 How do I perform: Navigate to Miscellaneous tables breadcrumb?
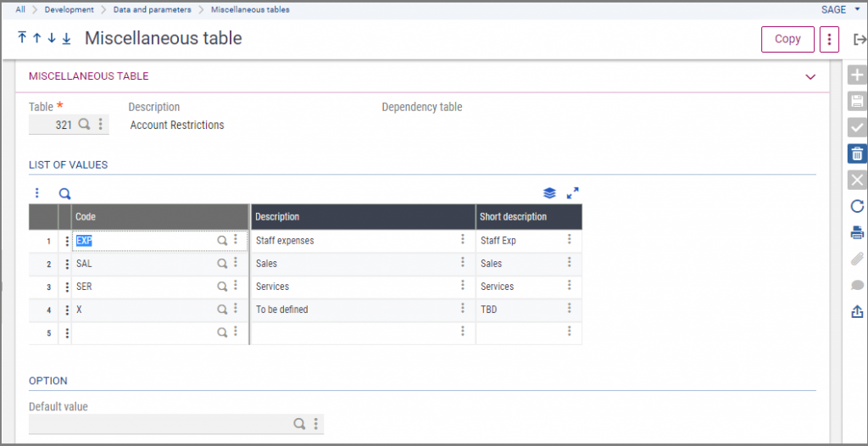(250, 9)
